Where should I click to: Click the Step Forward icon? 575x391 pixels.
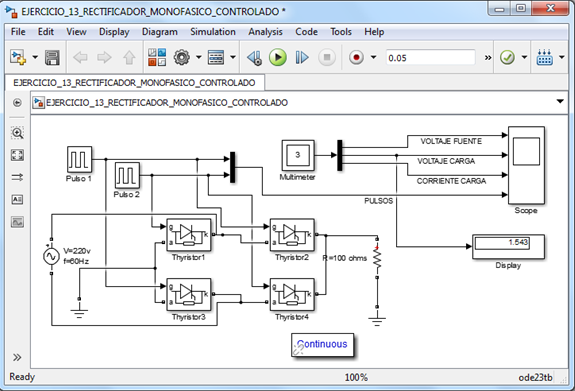click(302, 58)
